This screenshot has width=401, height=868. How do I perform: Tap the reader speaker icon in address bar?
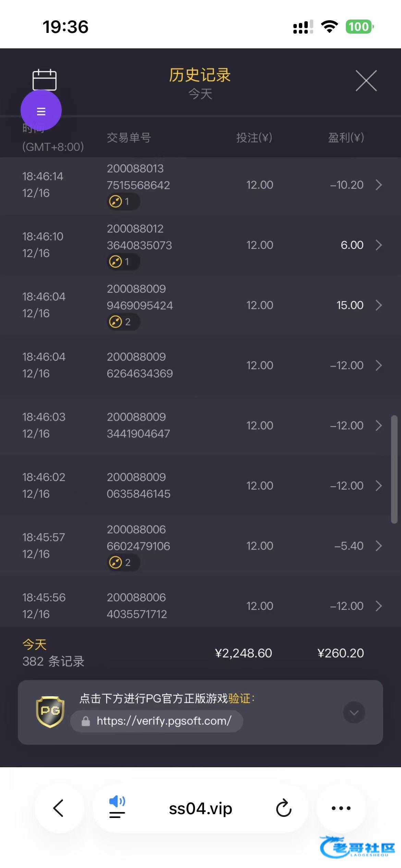click(117, 808)
